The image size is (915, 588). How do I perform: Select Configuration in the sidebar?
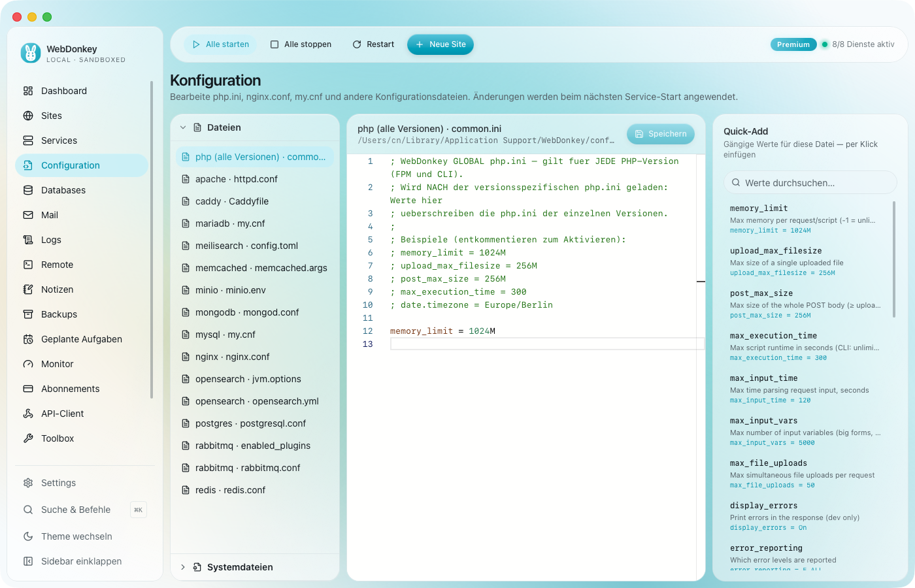(82, 165)
